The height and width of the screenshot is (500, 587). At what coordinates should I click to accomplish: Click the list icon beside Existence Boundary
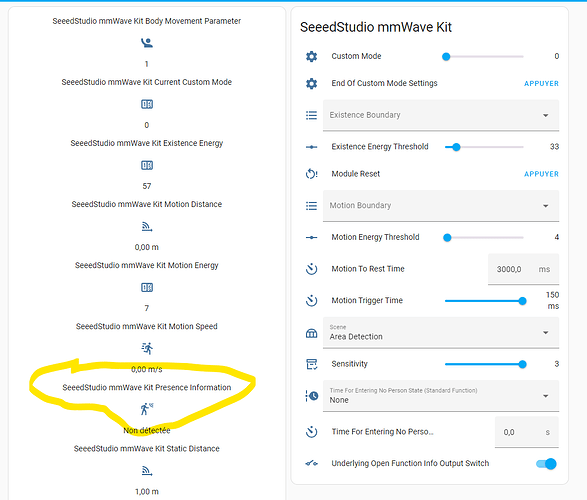tap(311, 115)
